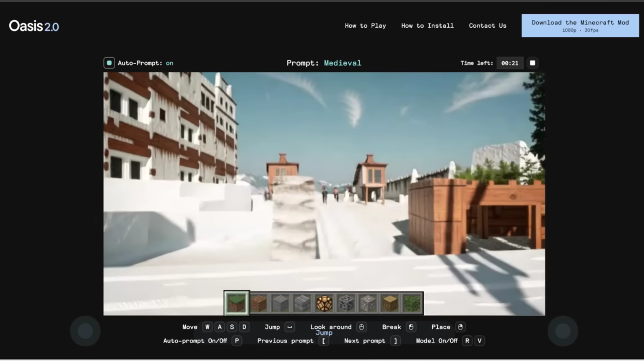644x361 pixels.
Task: Toggle Model On/Off with the R key button
Action: [x=467, y=341]
